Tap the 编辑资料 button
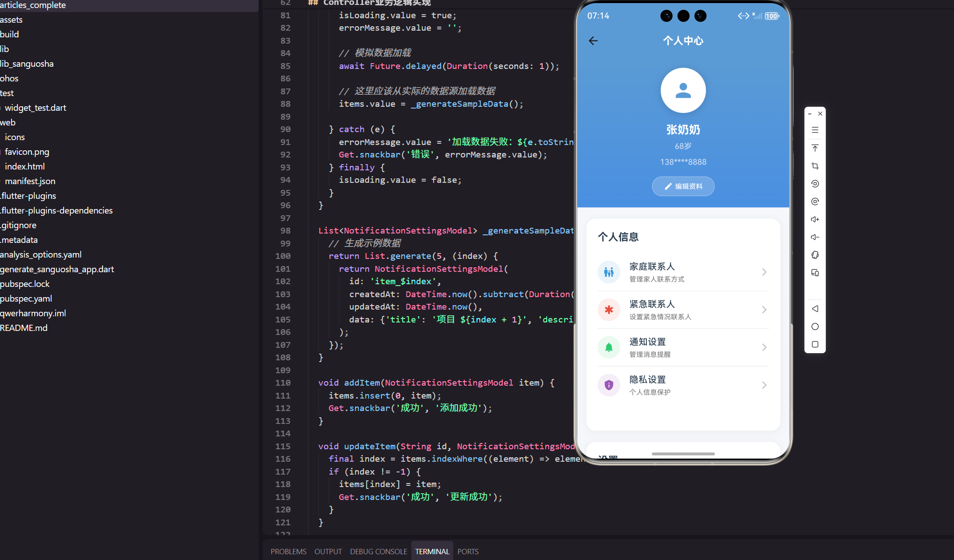The image size is (954, 560). [683, 186]
